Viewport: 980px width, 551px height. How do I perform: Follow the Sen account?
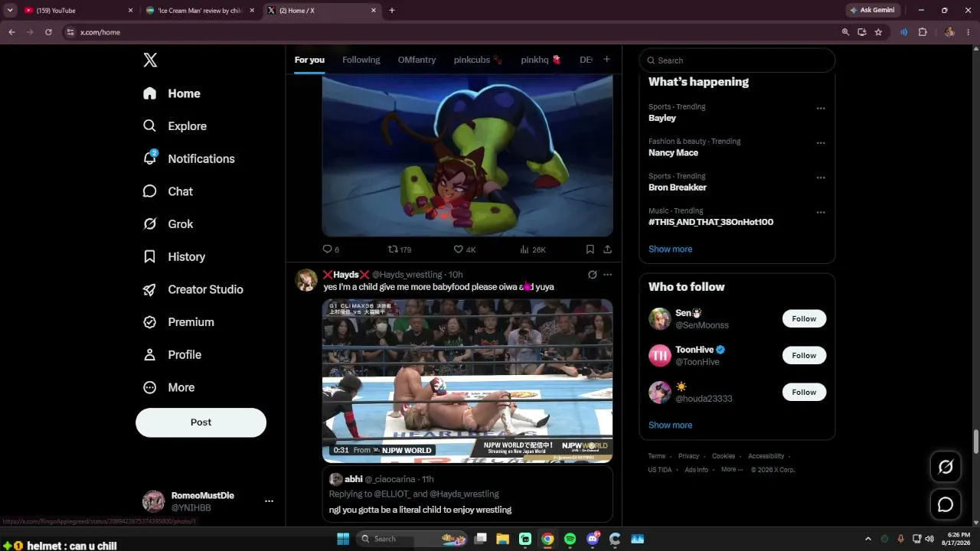point(804,319)
